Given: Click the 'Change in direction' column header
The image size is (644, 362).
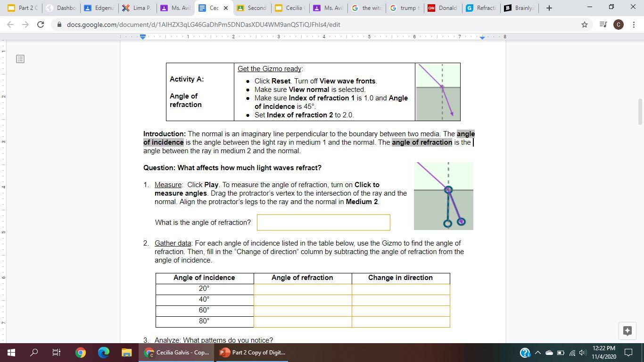Looking at the screenshot, I should pyautogui.click(x=400, y=278).
